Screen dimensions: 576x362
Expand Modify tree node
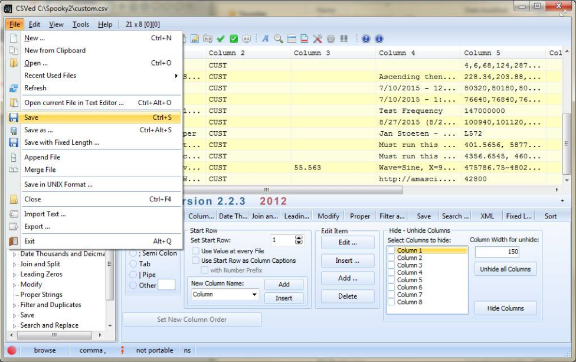coord(15,285)
